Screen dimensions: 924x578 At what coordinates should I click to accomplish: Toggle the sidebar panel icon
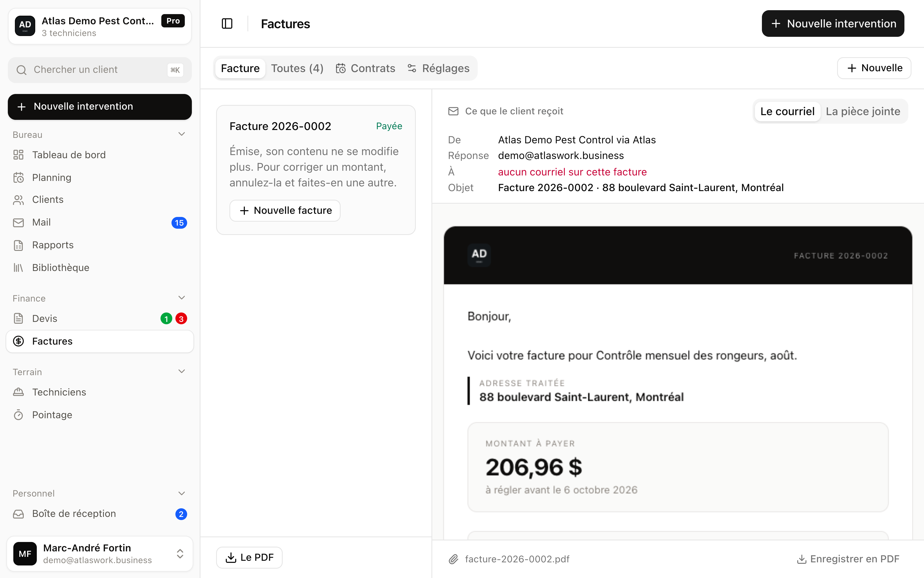[x=227, y=24]
